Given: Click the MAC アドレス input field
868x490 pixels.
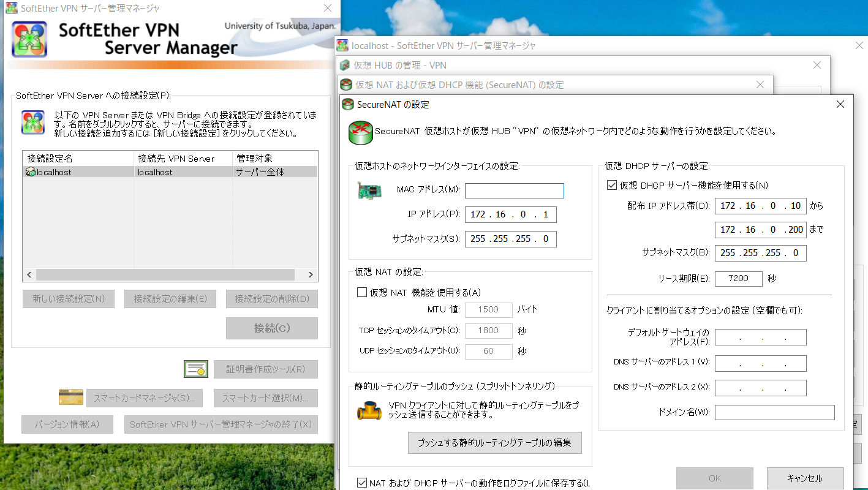Looking at the screenshot, I should click(x=515, y=190).
